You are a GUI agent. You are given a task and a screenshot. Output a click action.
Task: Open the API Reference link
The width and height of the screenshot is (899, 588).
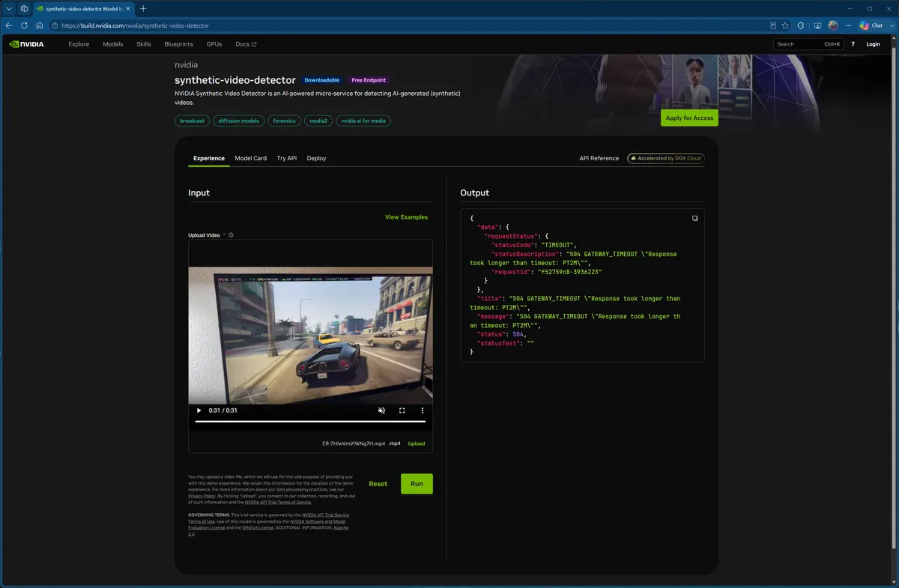point(599,158)
